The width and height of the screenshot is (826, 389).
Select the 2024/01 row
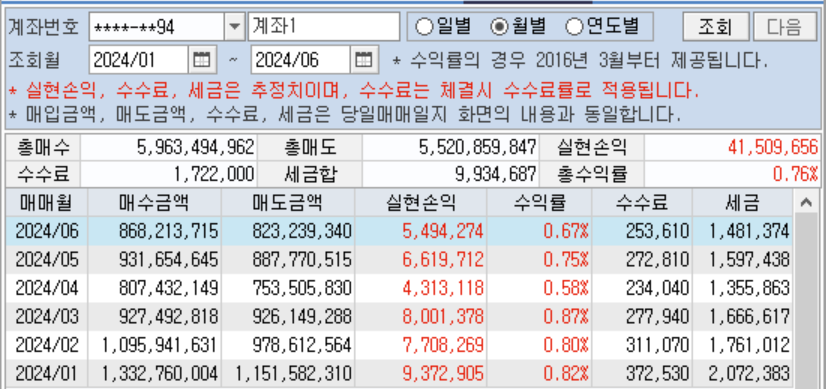(x=399, y=373)
